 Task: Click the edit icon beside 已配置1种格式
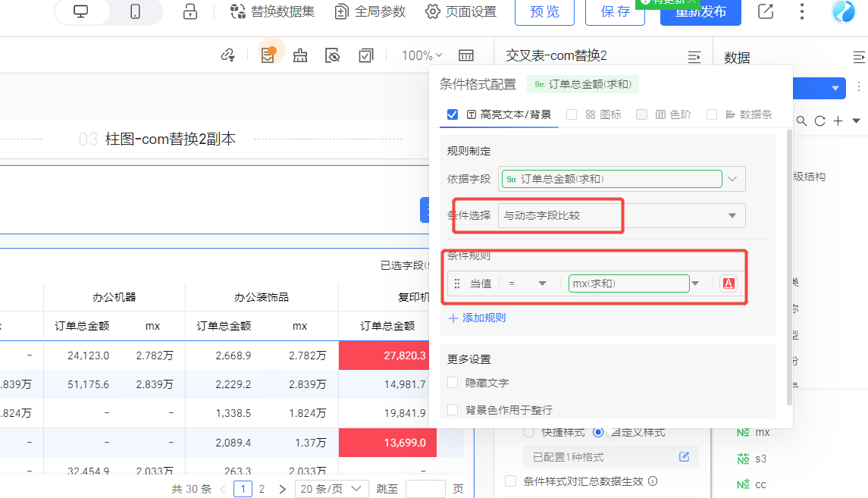pyautogui.click(x=684, y=457)
